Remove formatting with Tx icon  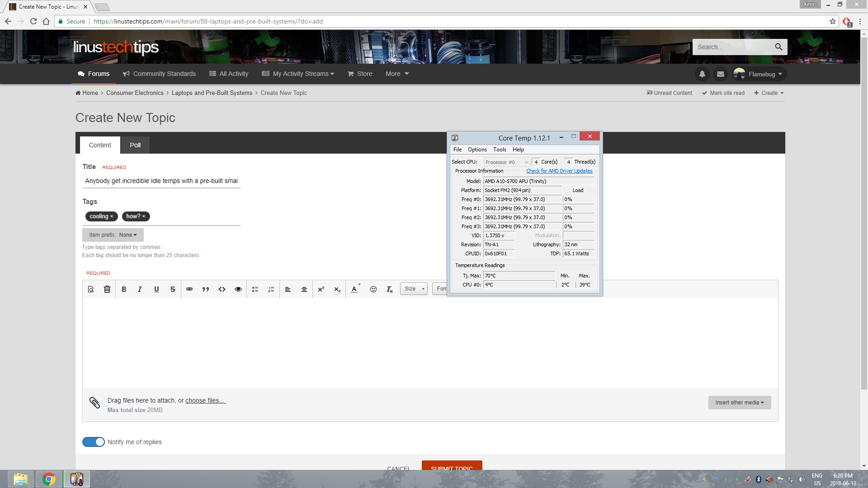[x=390, y=289]
